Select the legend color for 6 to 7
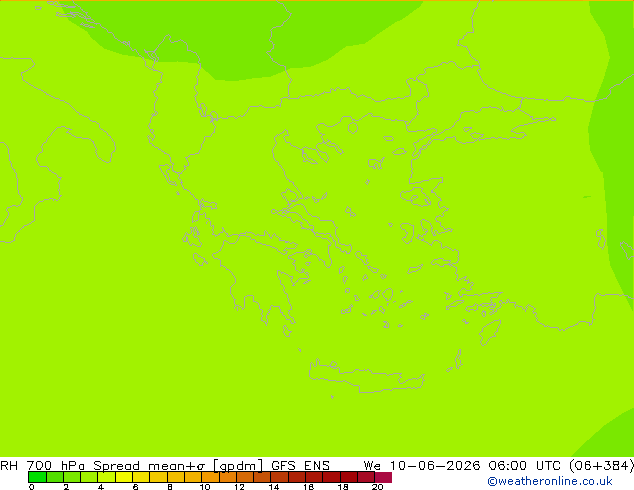The height and width of the screenshot is (490, 634). click(x=141, y=477)
